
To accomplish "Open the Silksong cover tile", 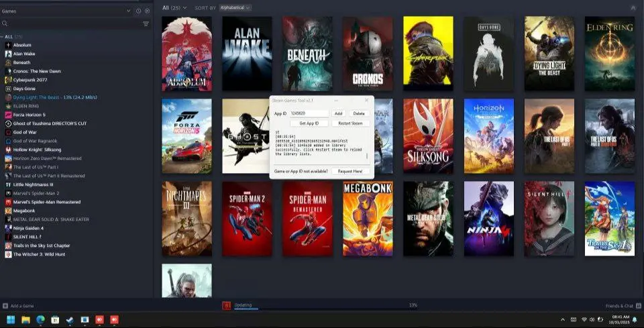I will [429, 136].
